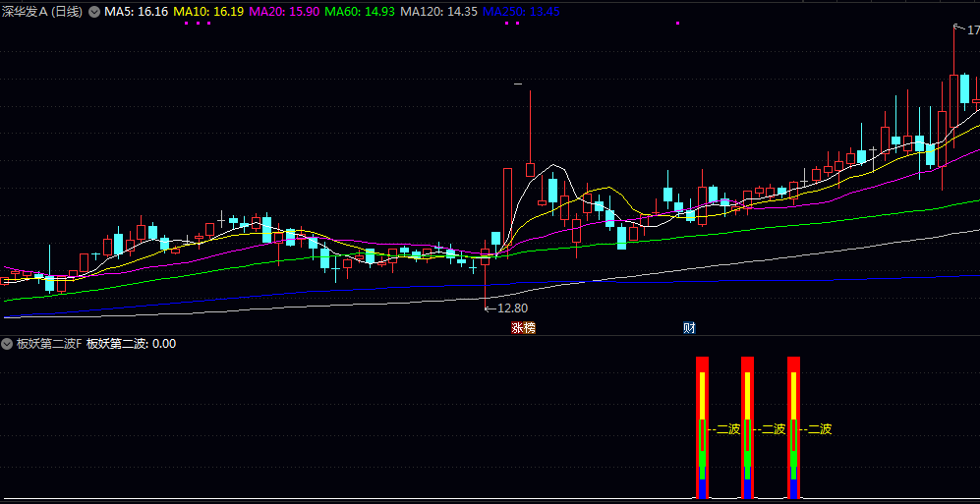Select the first red 二波 signal bar

click(702, 427)
